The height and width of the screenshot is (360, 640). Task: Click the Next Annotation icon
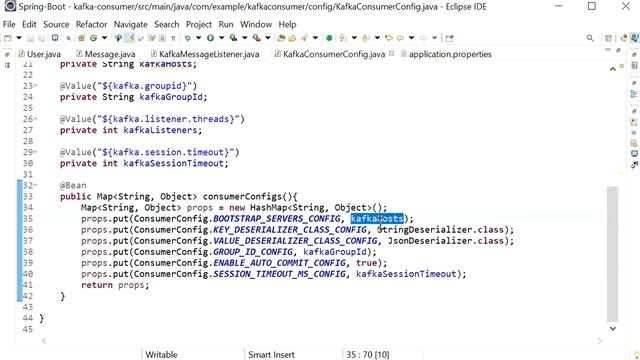pos(342,38)
